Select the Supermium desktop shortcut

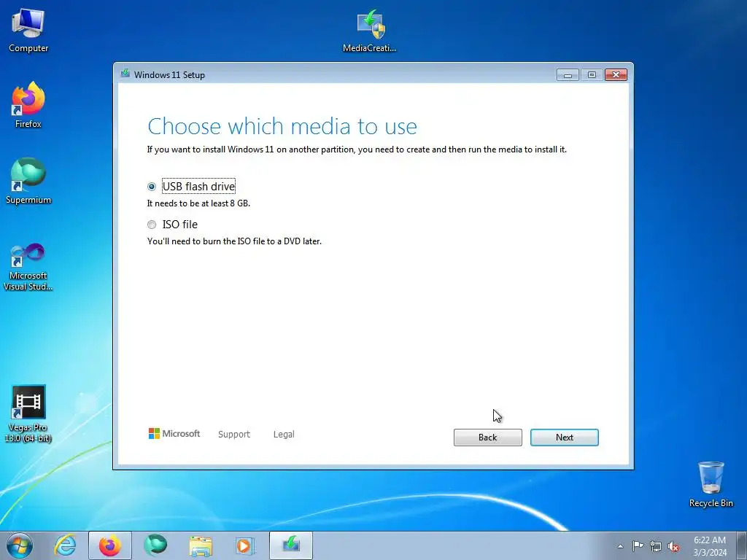[28, 181]
